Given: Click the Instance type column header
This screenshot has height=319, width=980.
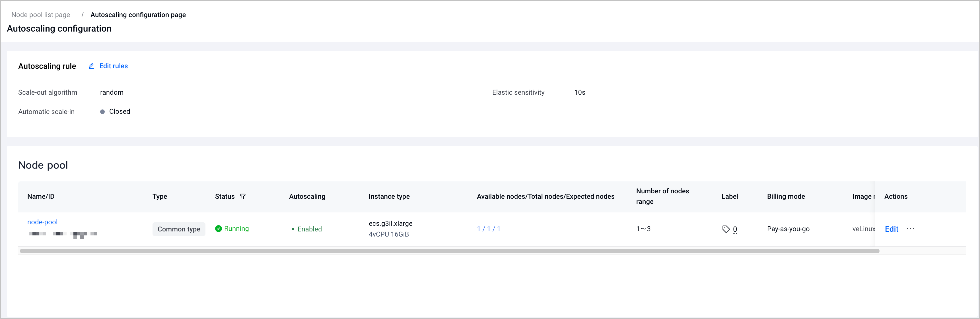Looking at the screenshot, I should tap(389, 196).
